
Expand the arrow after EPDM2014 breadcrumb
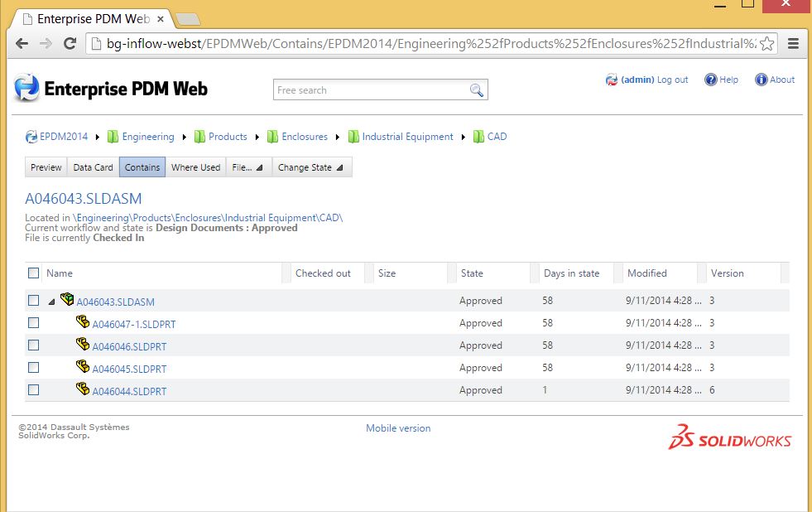tap(98, 137)
